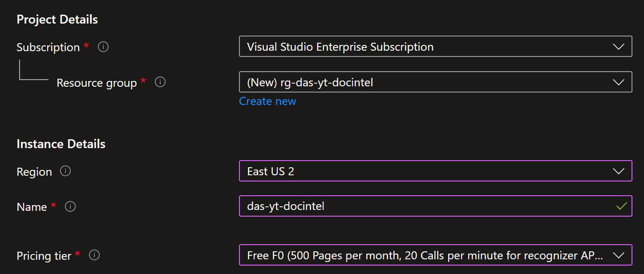Open the Subscription dropdown
The width and height of the screenshot is (644, 274).
click(x=435, y=46)
